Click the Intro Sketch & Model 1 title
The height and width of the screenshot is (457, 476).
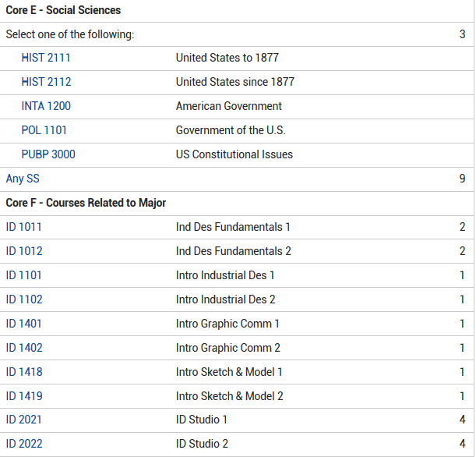pyautogui.click(x=229, y=372)
